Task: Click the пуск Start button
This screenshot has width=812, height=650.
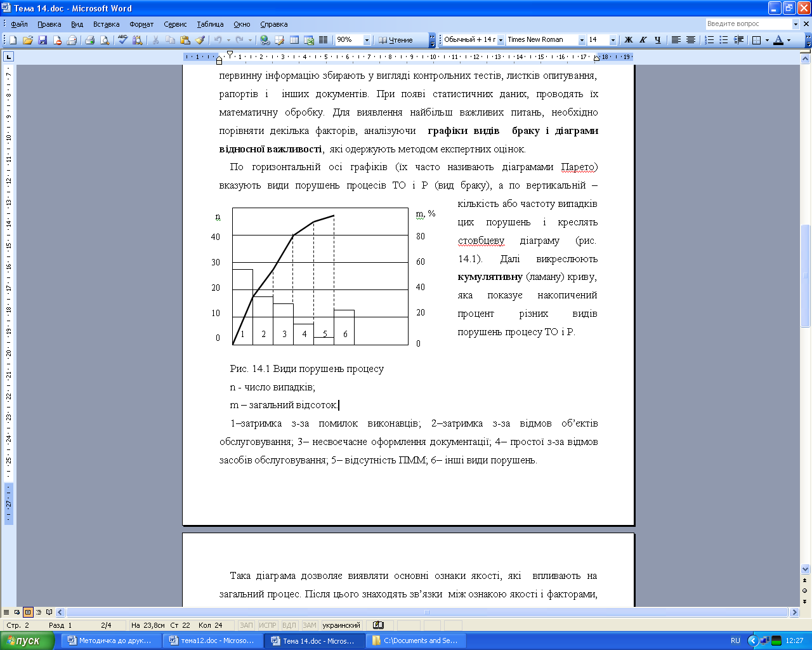Action: [27, 640]
